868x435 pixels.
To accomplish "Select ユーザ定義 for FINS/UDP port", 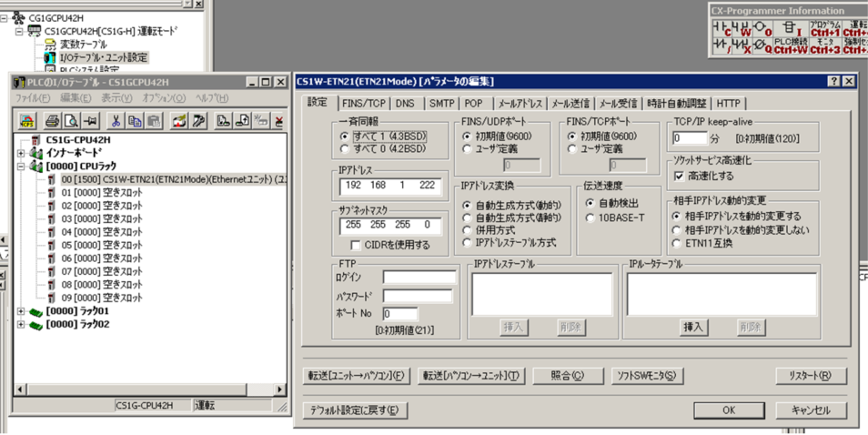I will pos(468,149).
